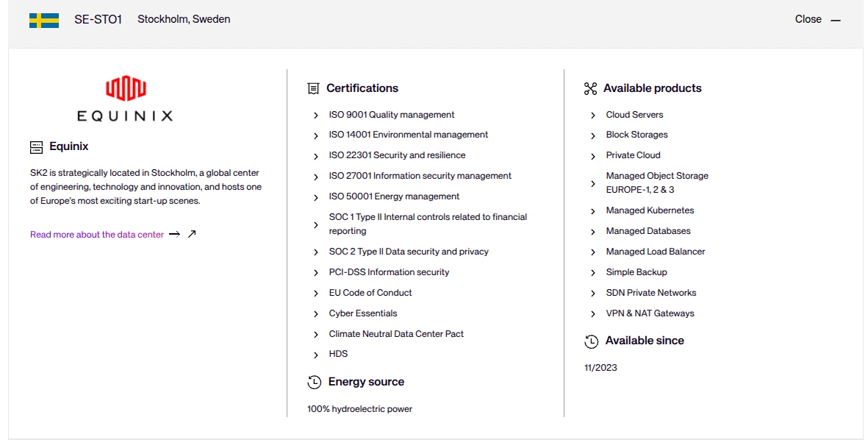The image size is (868, 448).
Task: Click the chevron beside Cyber Essentials
Action: point(316,314)
